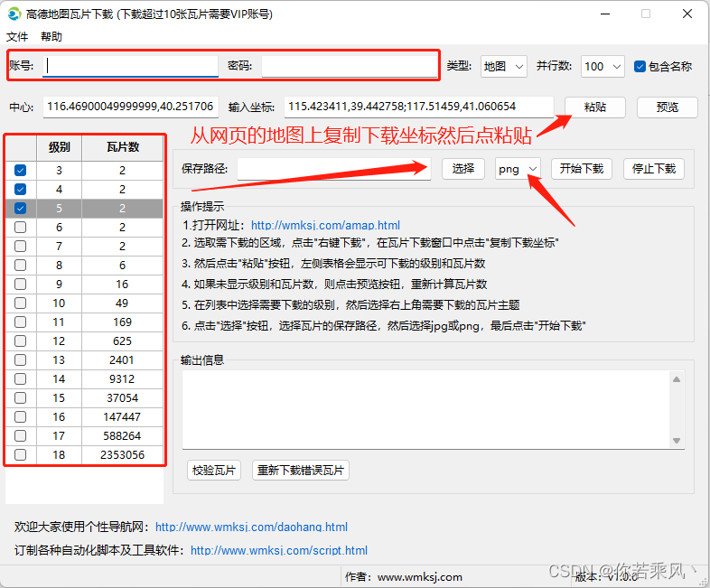This screenshot has width=710, height=588.
Task: Toggle the 包含名称 checkbox
Action: click(640, 67)
